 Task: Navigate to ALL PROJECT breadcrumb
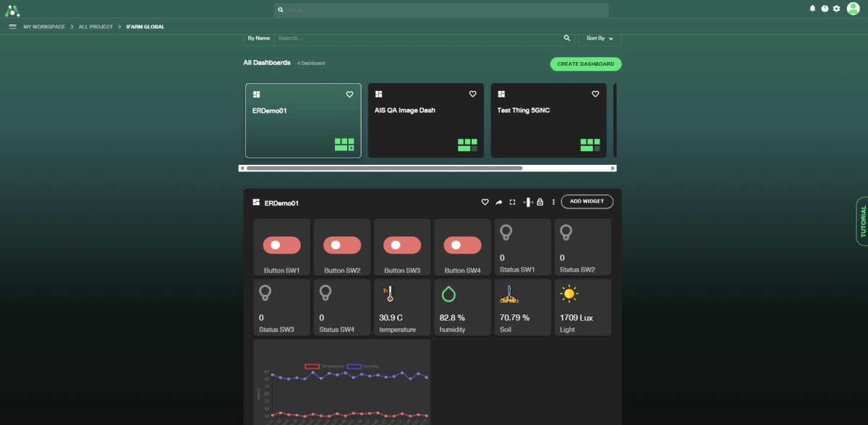tap(95, 27)
